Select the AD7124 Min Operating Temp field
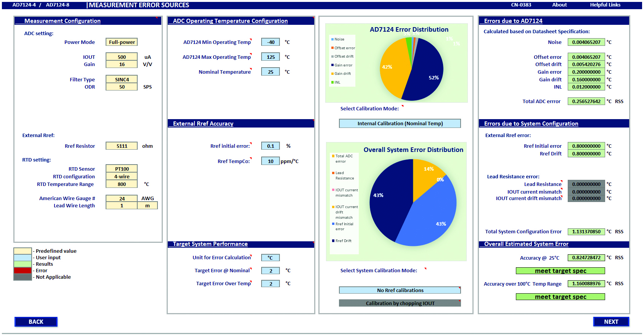This screenshot has height=336, width=644. [x=270, y=42]
